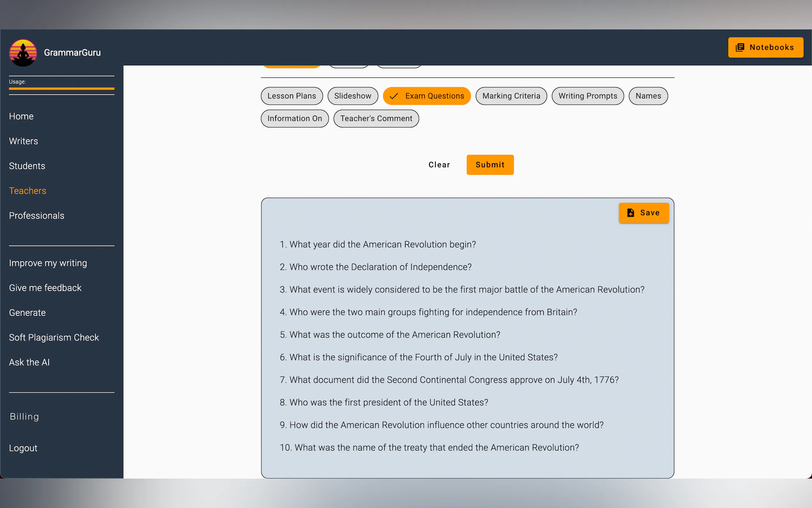Toggle the Slideshow chip
The image size is (812, 508).
353,96
